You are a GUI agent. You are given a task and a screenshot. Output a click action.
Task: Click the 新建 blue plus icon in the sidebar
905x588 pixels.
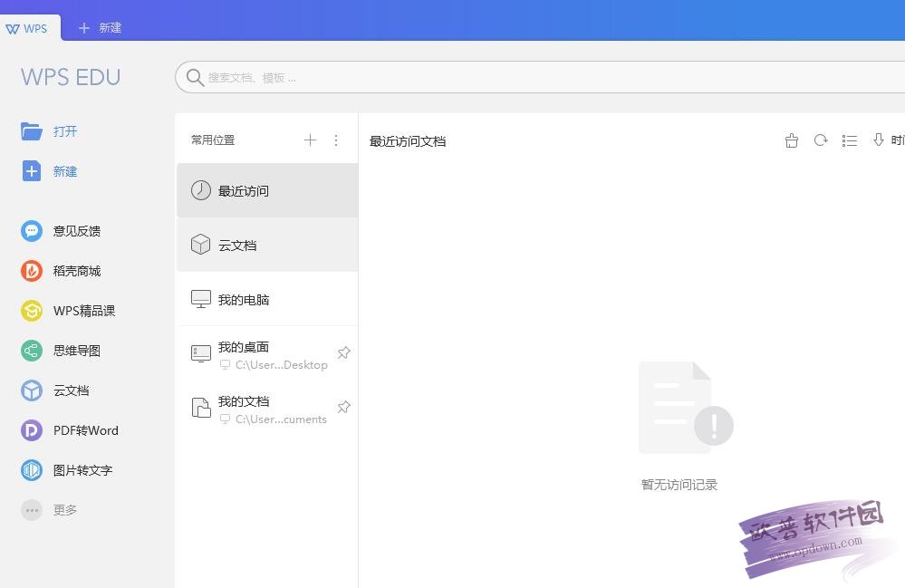click(31, 171)
